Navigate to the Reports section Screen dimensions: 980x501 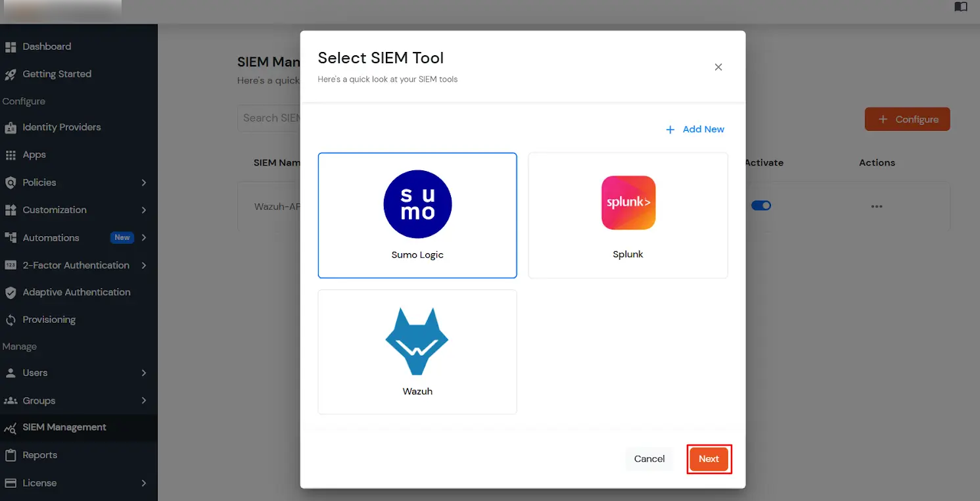pos(41,454)
